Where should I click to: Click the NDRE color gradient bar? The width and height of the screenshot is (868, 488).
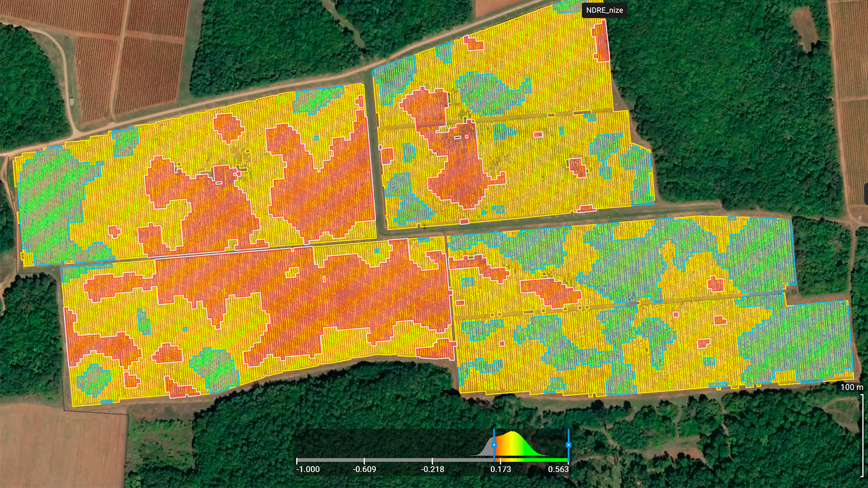[531, 460]
